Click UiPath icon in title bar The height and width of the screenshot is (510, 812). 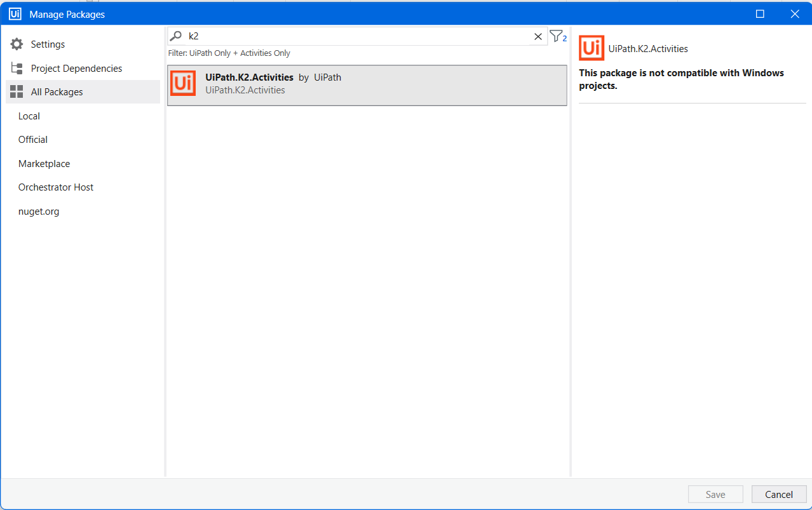[15, 14]
